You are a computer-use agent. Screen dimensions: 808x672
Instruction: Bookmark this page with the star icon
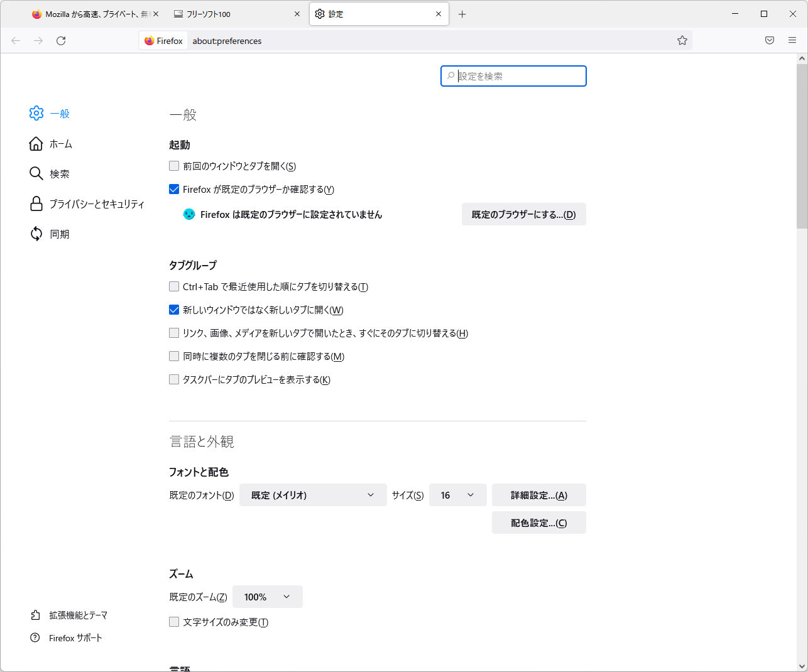[682, 41]
